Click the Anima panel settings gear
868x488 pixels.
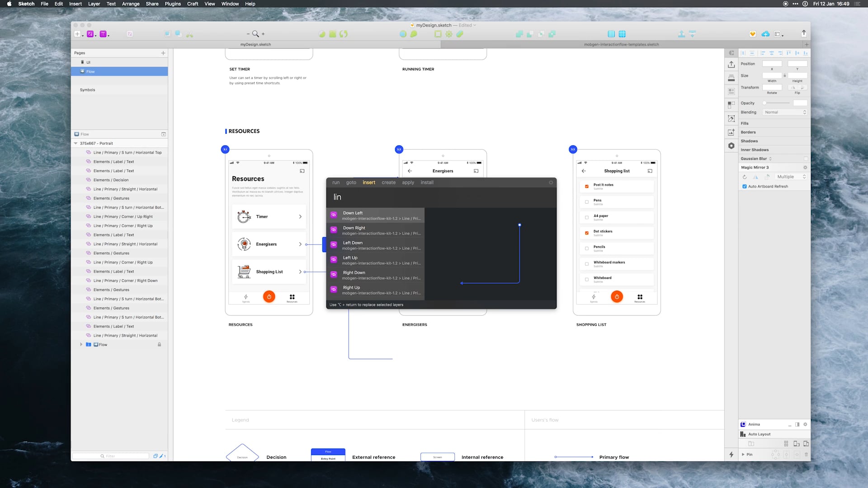pos(805,424)
